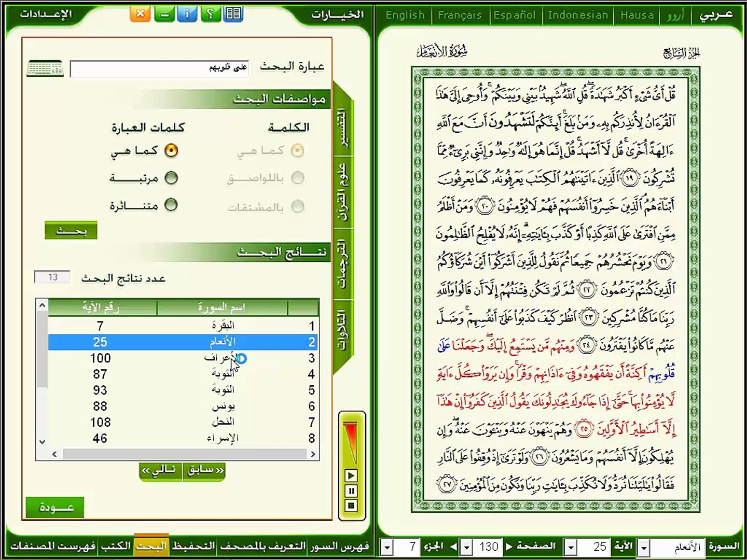This screenshot has height=560, width=747.
Task: Play the recitation audio
Action: point(351,475)
